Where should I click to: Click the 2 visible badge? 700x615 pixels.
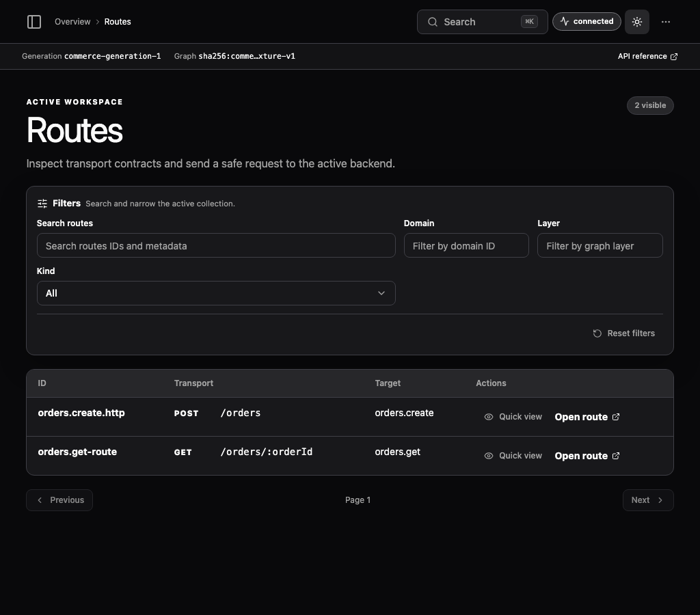click(x=650, y=105)
